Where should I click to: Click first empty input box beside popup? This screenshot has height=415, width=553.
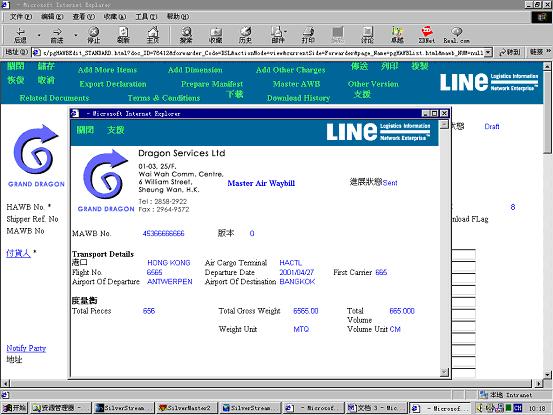[463, 254]
